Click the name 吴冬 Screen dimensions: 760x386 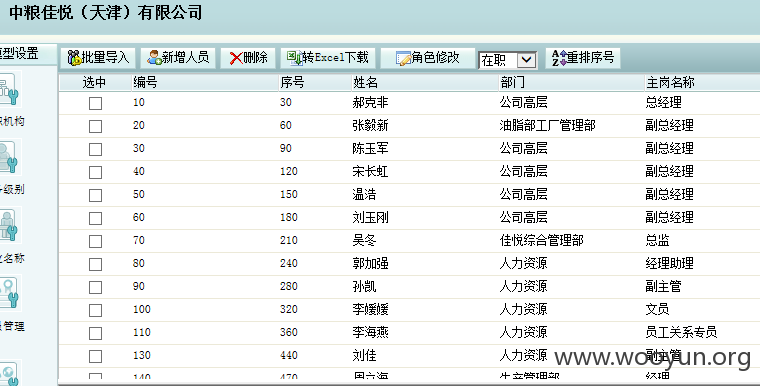pyautogui.click(x=364, y=241)
